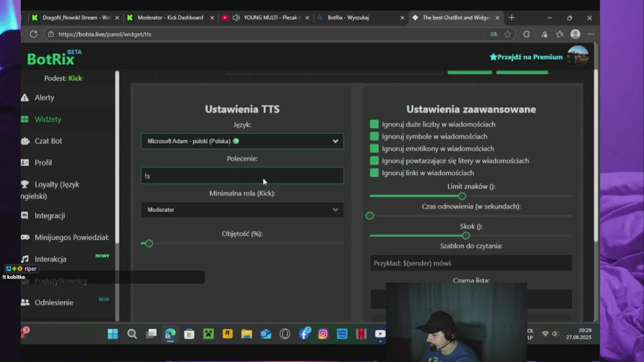Open the Minimalna rola Moderator dropdown
This screenshot has height=362, width=644.
click(x=243, y=210)
